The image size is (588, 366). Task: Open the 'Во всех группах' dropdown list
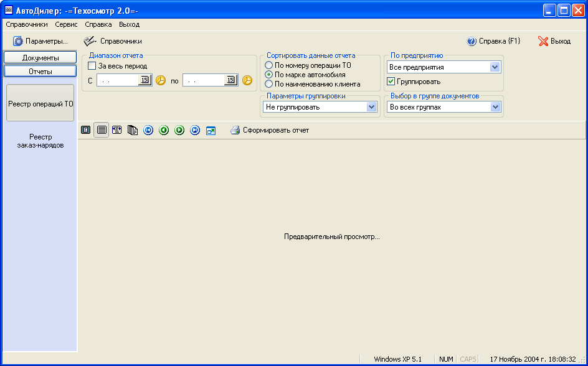pos(495,107)
